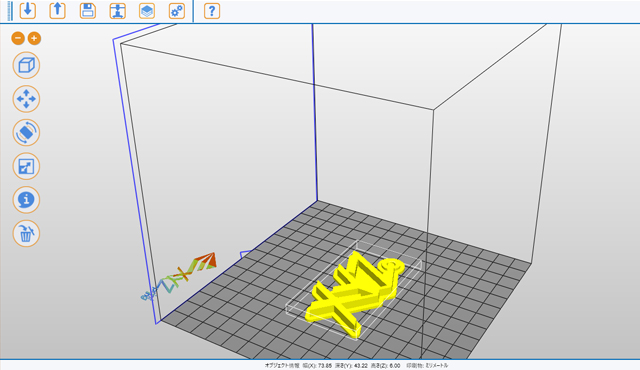Click the height (Z) 6.00 status text
The image size is (640, 370).
click(385, 366)
